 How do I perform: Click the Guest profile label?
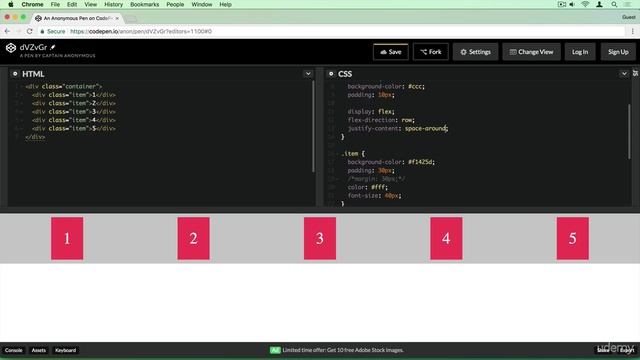pyautogui.click(x=629, y=17)
